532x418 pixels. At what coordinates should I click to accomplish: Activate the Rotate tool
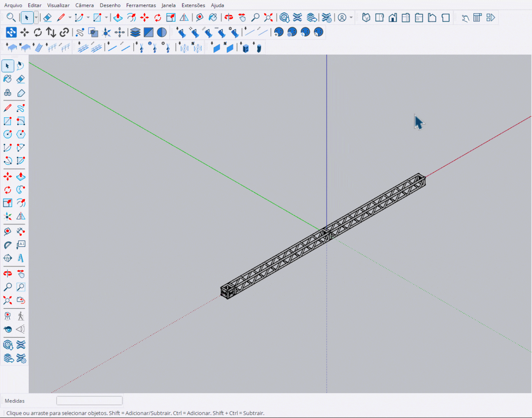tap(7, 190)
